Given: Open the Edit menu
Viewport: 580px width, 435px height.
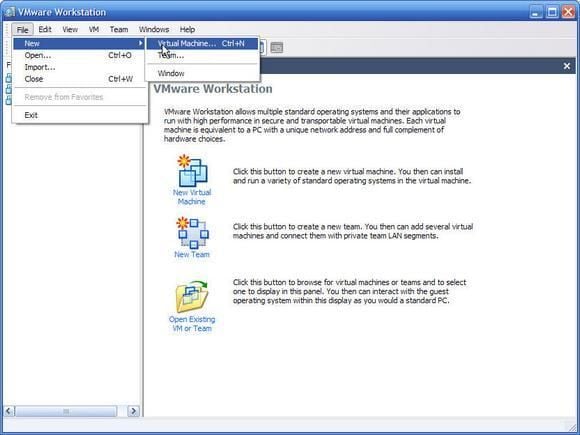Looking at the screenshot, I should [x=45, y=30].
